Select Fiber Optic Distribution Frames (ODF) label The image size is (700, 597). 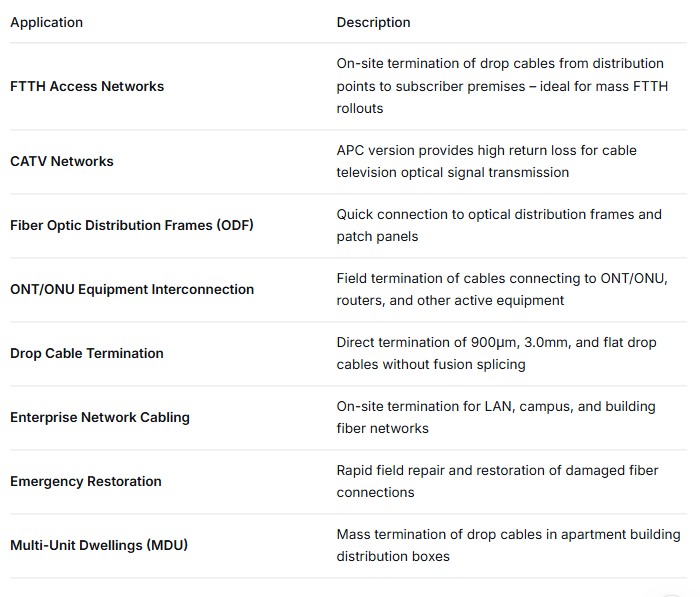coord(132,225)
